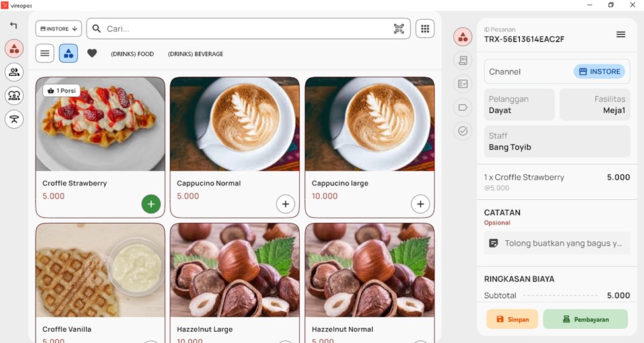Click the Pembayaran button
Screen dimensions: 644x343
tap(585, 319)
